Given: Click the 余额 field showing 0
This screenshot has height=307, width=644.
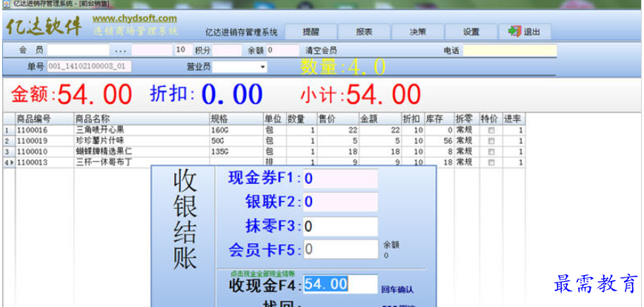Looking at the screenshot, I should (283, 50).
